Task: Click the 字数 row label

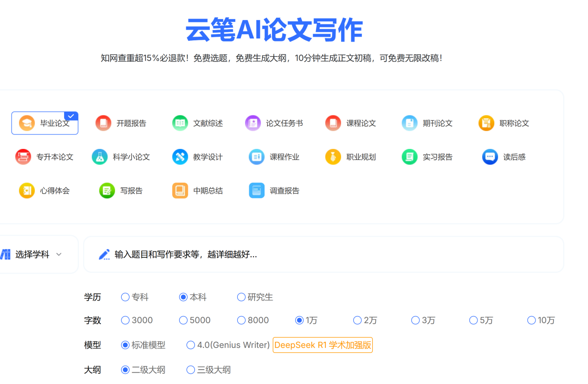Action: pyautogui.click(x=92, y=320)
